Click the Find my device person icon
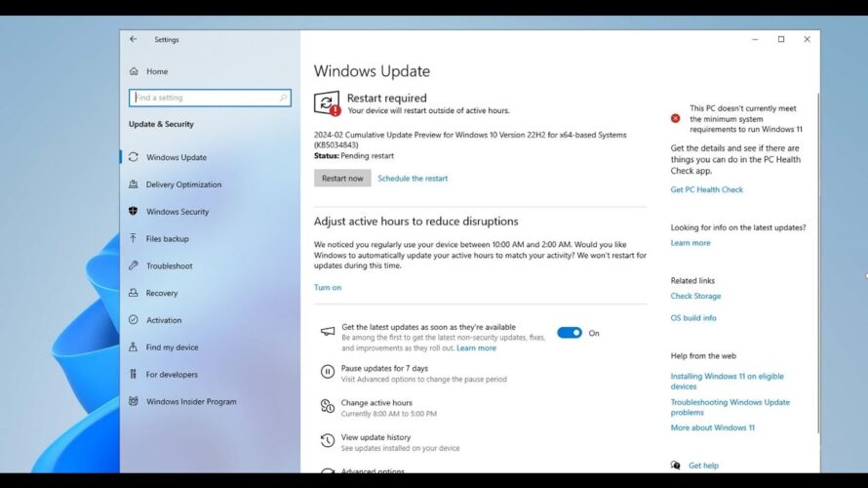This screenshot has height=488, width=868. (134, 347)
